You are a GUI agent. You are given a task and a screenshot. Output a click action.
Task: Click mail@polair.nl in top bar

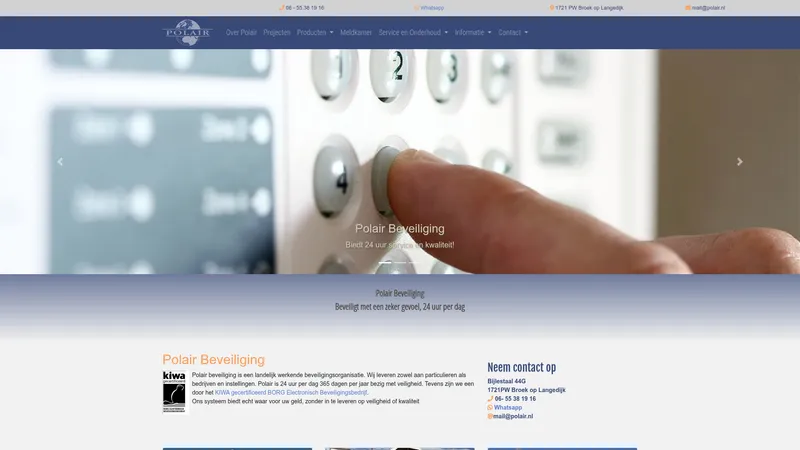tap(708, 8)
